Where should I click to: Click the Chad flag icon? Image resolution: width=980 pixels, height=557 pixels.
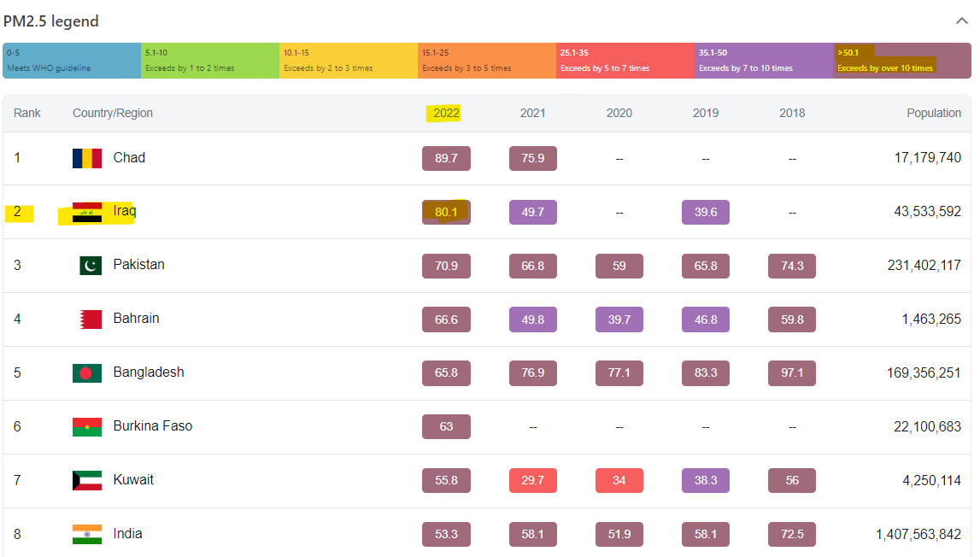tap(87, 158)
